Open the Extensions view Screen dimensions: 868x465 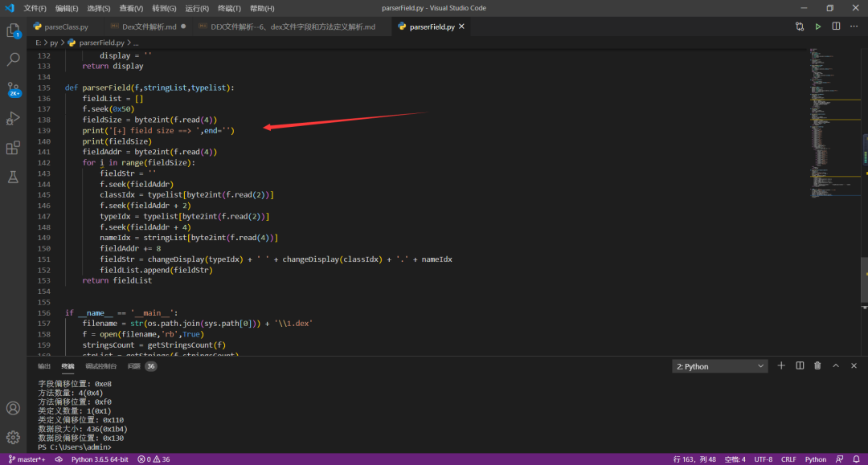pos(13,148)
